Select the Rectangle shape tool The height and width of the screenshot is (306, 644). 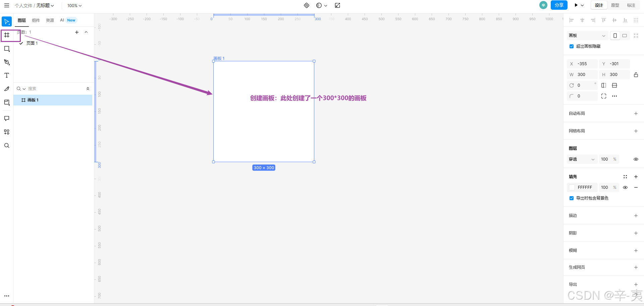[x=7, y=49]
